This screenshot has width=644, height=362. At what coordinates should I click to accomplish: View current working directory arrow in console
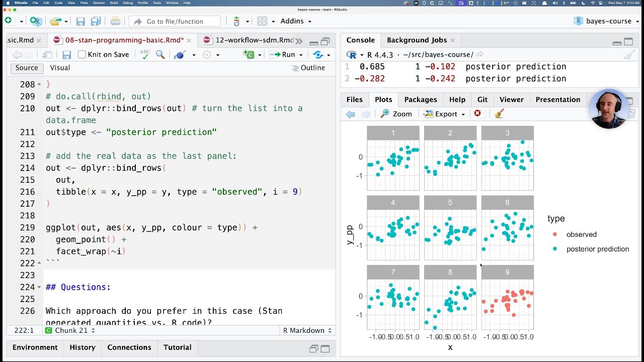click(x=480, y=54)
